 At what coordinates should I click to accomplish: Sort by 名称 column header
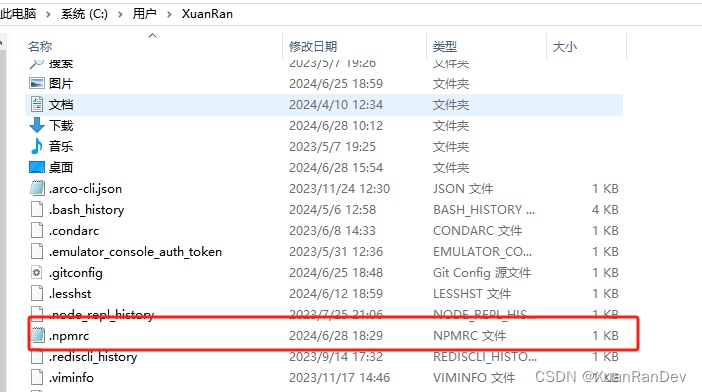pos(40,47)
